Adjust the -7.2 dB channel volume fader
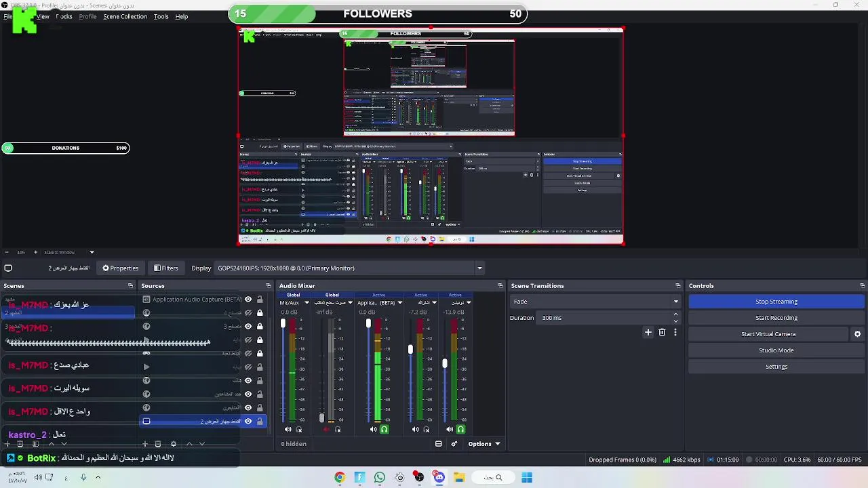 410,349
